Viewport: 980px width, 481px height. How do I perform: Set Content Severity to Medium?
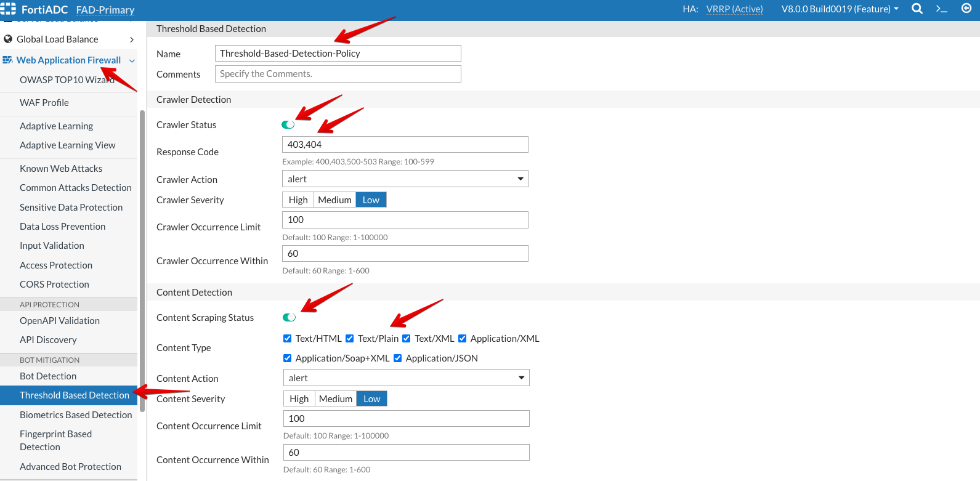(x=336, y=398)
